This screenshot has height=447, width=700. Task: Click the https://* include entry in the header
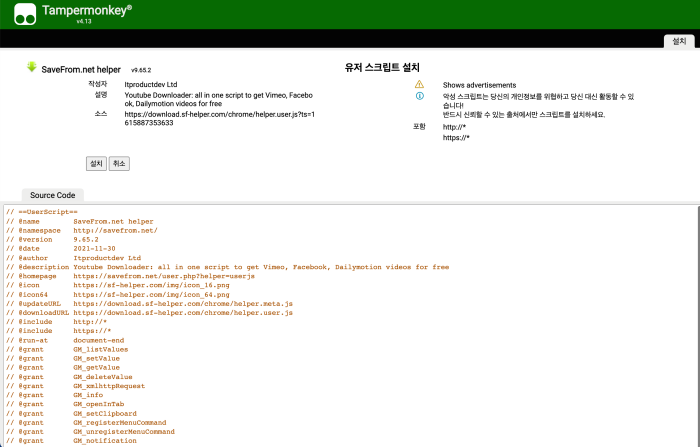(456, 138)
